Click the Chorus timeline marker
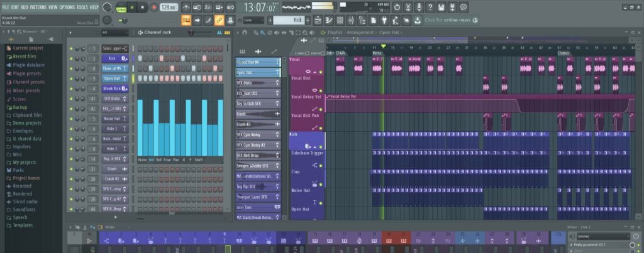Viewport: 644px width, 253px height. (x=563, y=53)
